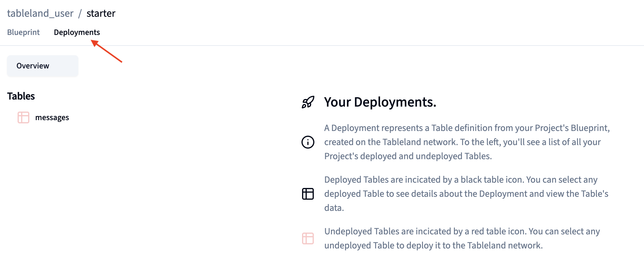Click the Deployed Tables description text
The width and height of the screenshot is (644, 279).
(x=466, y=194)
